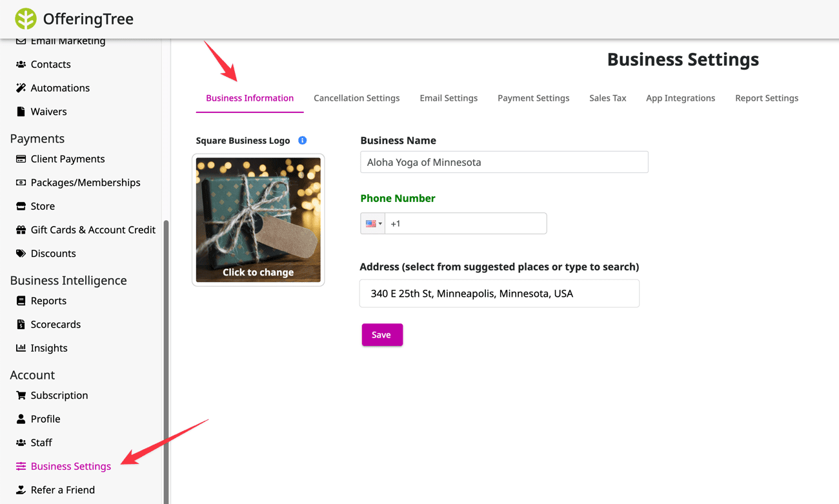This screenshot has height=504, width=839.
Task: Open the Payment Settings tab
Action: pyautogui.click(x=533, y=98)
